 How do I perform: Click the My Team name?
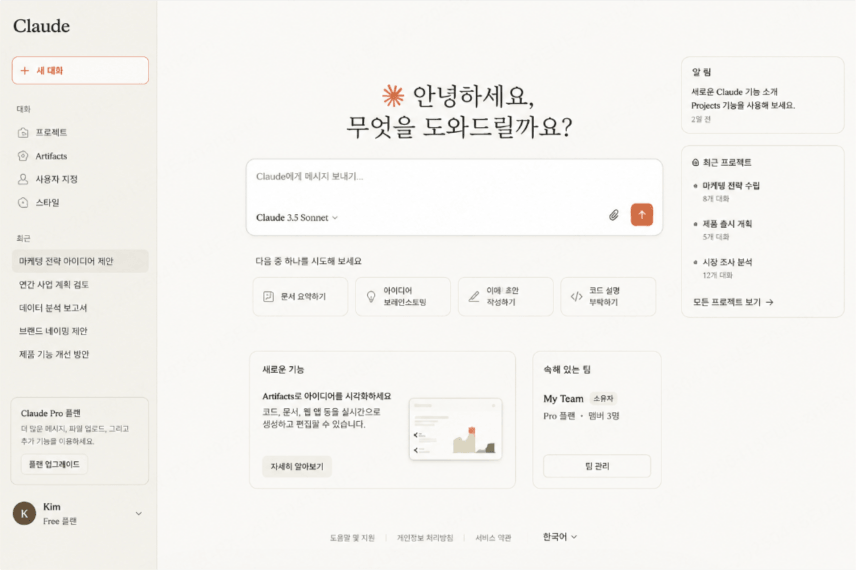pyautogui.click(x=563, y=399)
